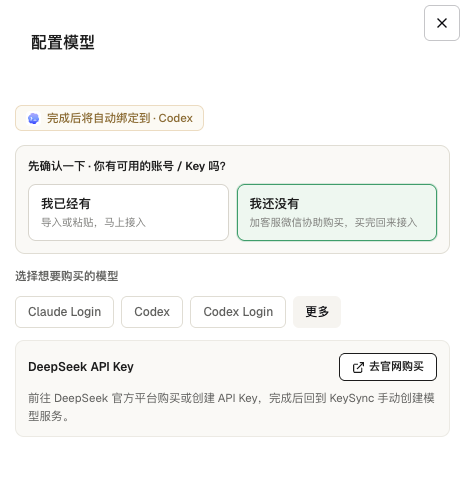Image resolution: width=467 pixels, height=487 pixels.
Task: Click the 选择想要购买的模型 label
Action: 67,276
